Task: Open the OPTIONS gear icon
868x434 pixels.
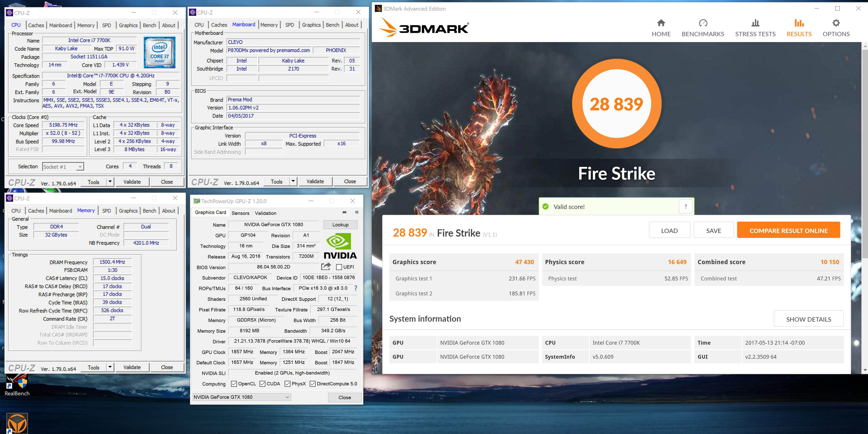Action: (x=836, y=23)
